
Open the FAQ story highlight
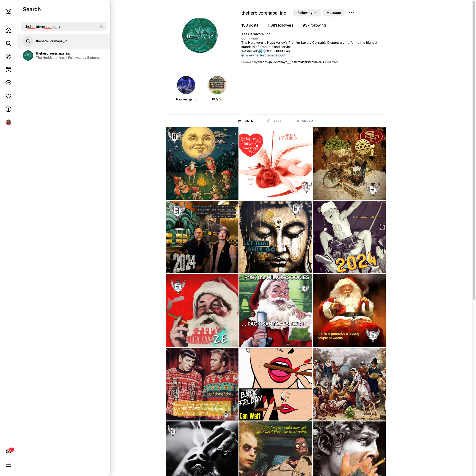click(217, 85)
